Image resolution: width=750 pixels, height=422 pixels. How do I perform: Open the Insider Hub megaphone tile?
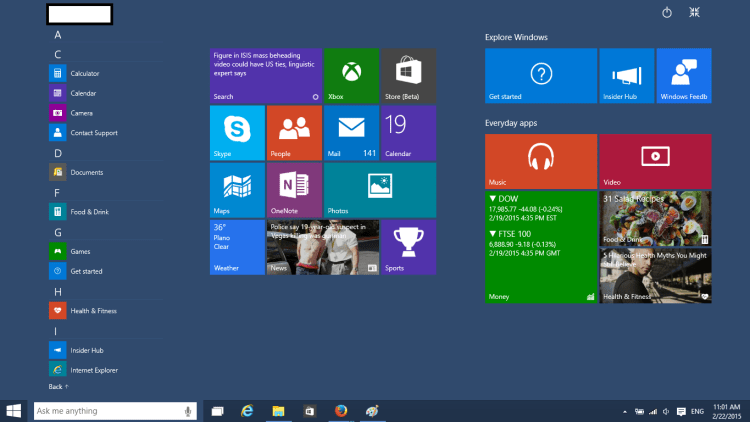point(627,76)
